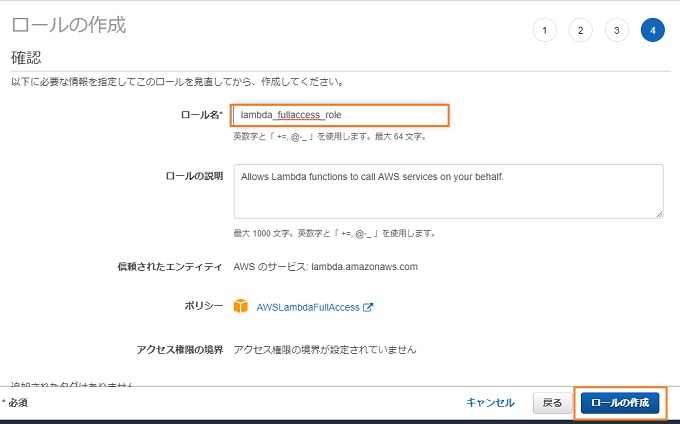The width and height of the screenshot is (680, 424).
Task: Click the external link icon beside AWSLambdaFullAccess
Action: tap(368, 307)
